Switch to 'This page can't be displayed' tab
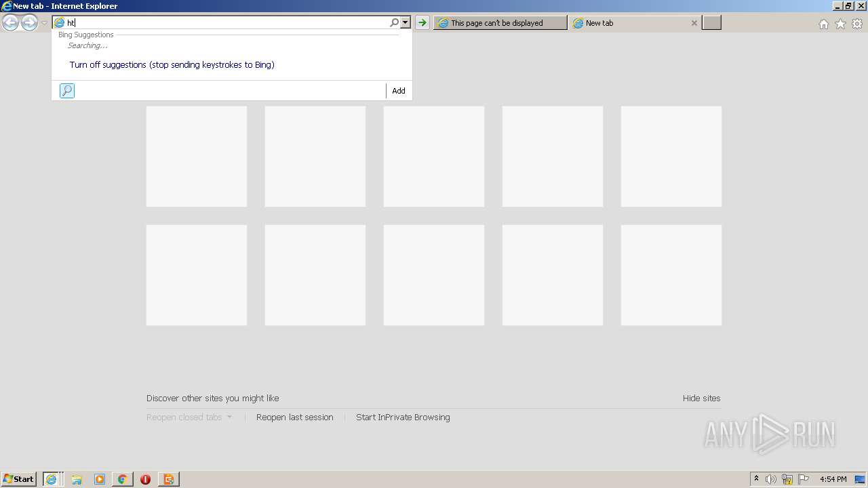The height and width of the screenshot is (488, 868). coord(500,23)
